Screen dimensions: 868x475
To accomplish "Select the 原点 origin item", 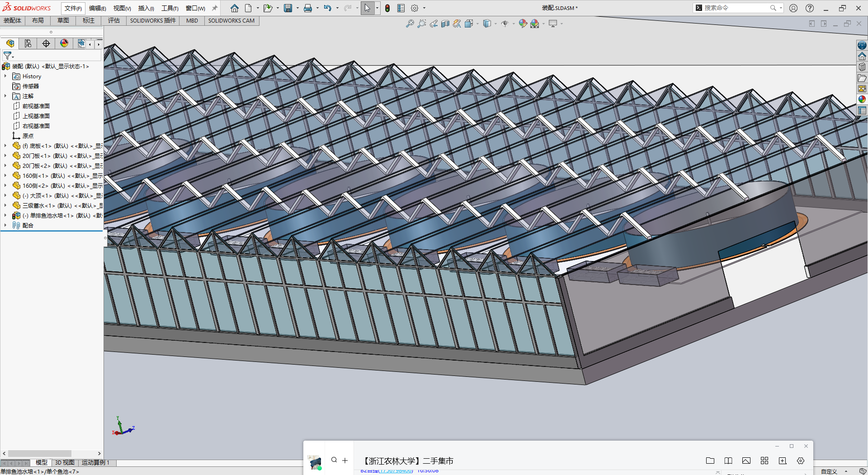I will (28, 136).
